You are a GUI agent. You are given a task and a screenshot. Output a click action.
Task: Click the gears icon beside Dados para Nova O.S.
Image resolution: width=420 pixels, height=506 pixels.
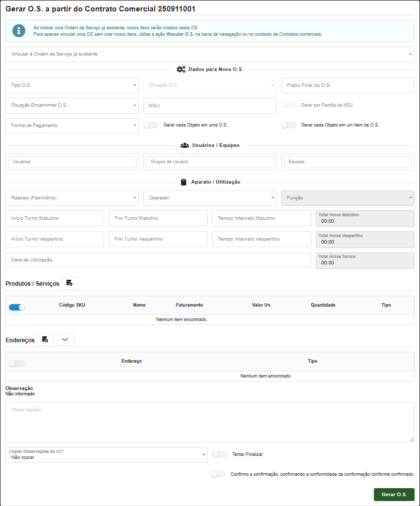[181, 69]
